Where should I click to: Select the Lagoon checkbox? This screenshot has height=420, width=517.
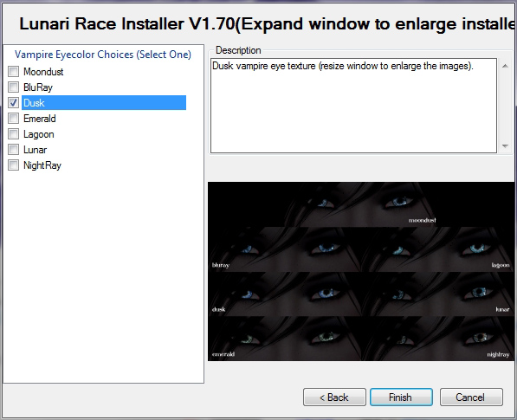point(14,134)
